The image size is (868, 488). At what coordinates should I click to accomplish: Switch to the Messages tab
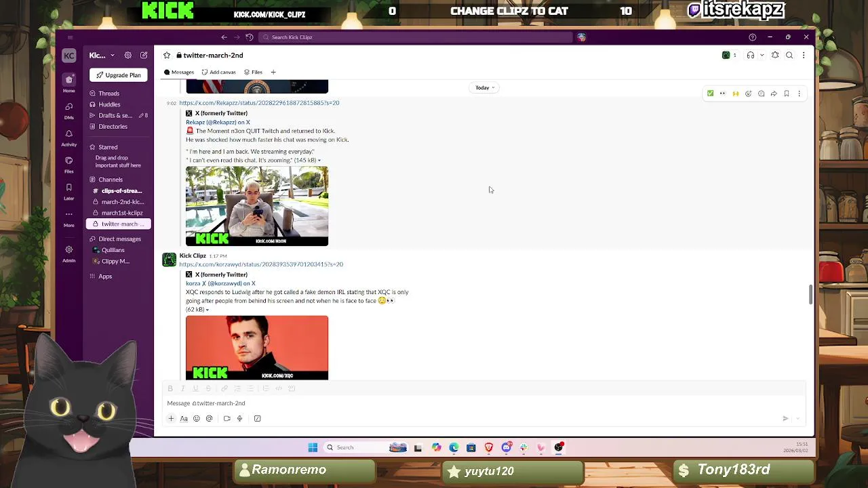pos(179,72)
